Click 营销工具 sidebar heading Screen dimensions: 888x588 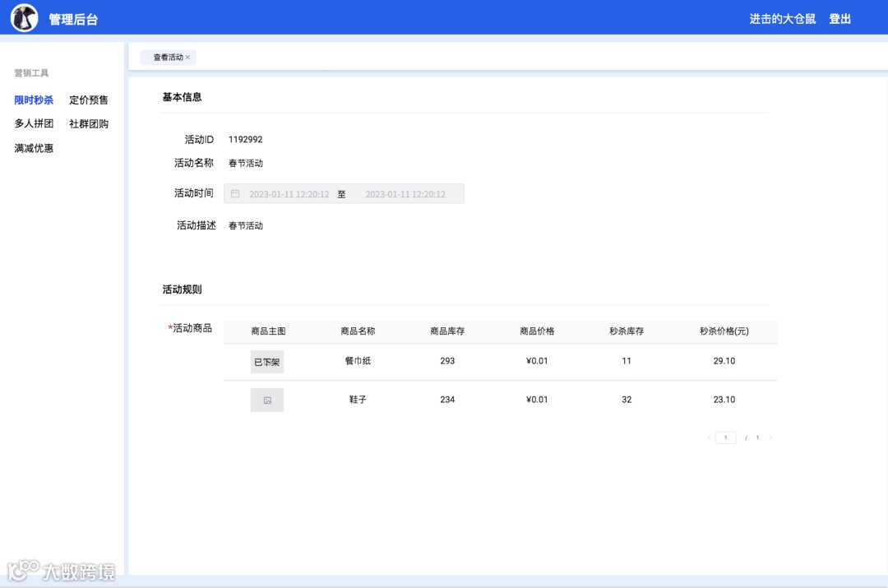tap(31, 73)
